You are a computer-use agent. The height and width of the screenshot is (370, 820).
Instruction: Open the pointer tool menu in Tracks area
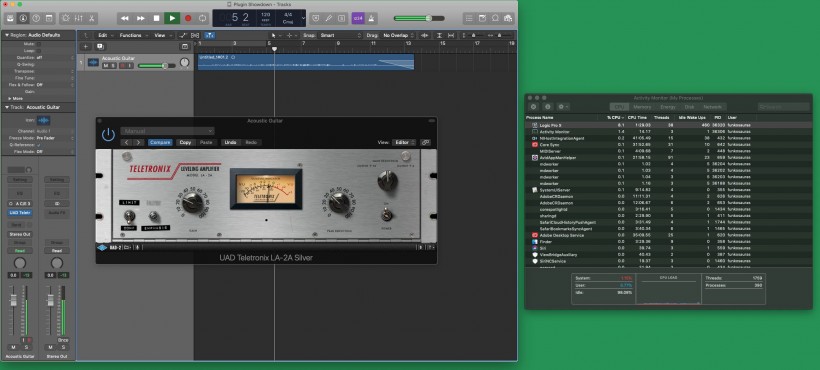(x=276, y=36)
